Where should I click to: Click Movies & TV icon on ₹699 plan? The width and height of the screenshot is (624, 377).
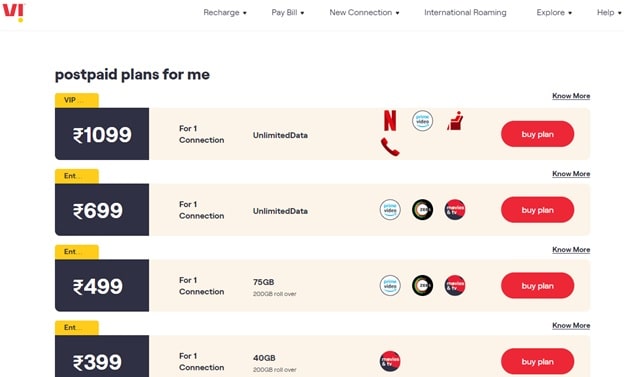[x=455, y=210]
